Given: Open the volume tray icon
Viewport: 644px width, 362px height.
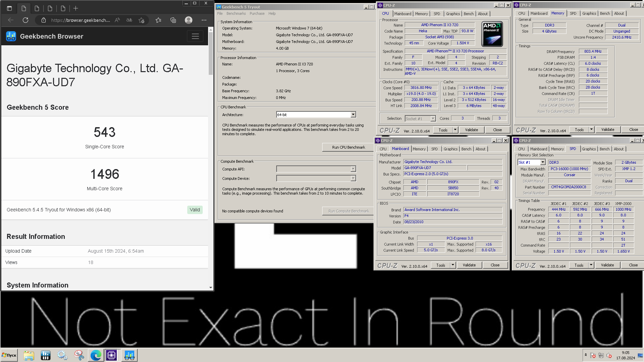Looking at the screenshot, I should 609,356.
